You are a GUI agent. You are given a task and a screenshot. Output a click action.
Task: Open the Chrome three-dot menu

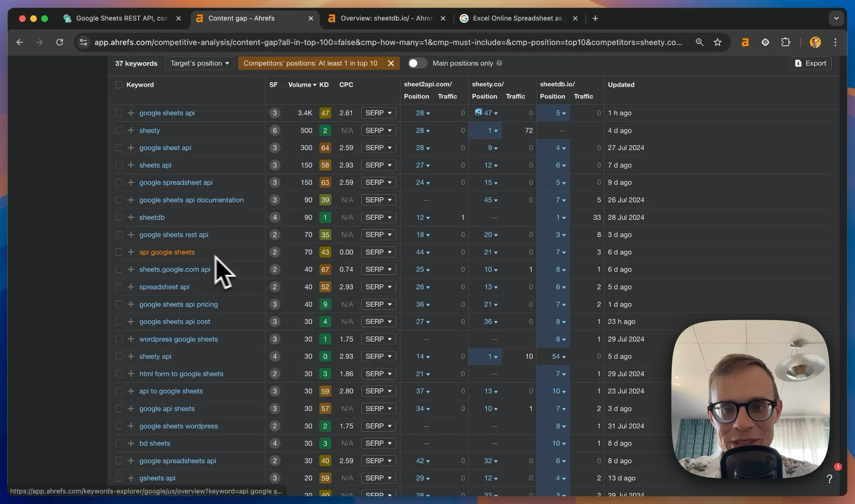835,42
